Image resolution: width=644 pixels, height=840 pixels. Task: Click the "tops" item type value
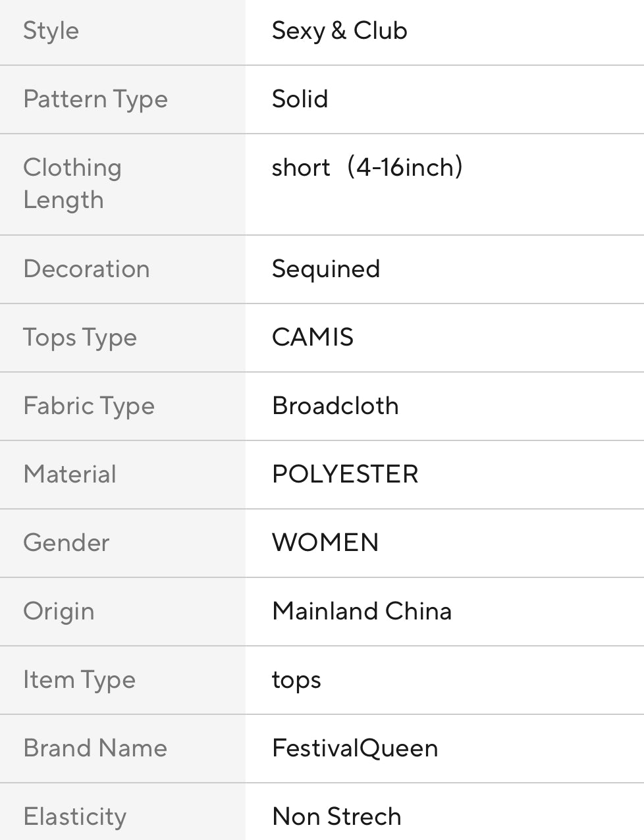click(296, 680)
